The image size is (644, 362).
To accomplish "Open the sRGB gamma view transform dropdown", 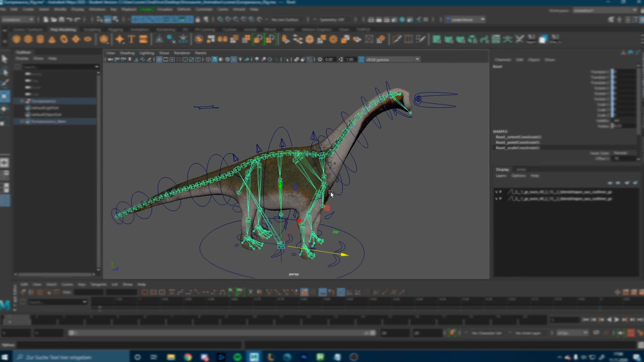I will 417,60.
